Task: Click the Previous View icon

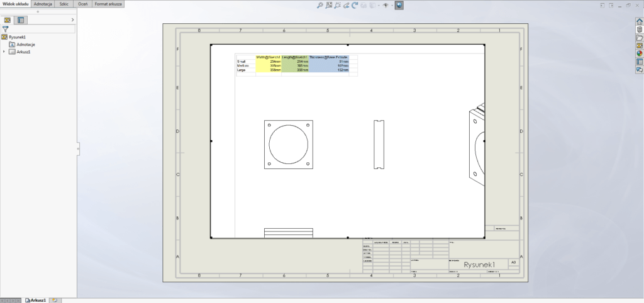Action: click(x=347, y=5)
